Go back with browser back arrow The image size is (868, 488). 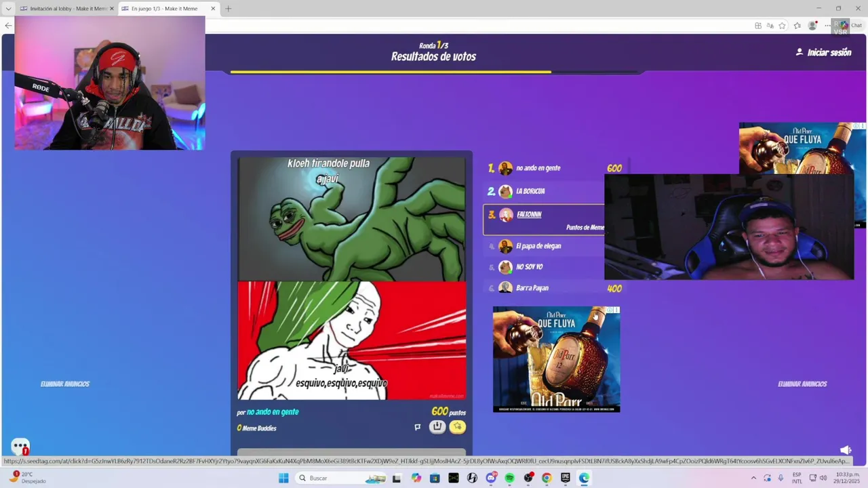click(x=8, y=26)
